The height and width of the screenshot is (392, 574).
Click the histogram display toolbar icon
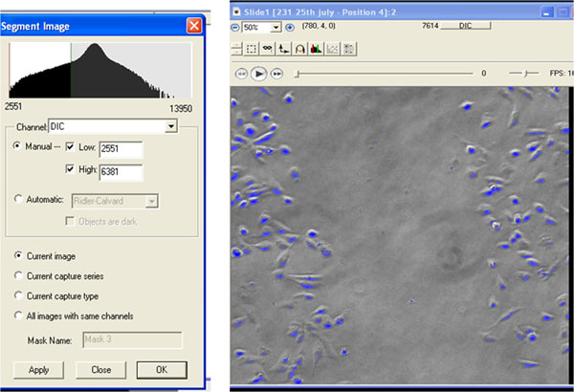[x=315, y=48]
